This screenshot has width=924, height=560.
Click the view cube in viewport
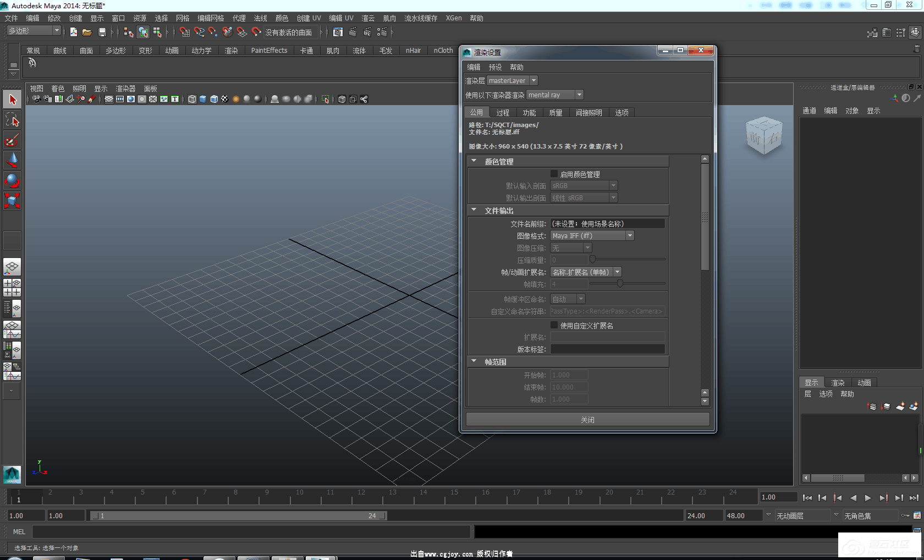764,136
